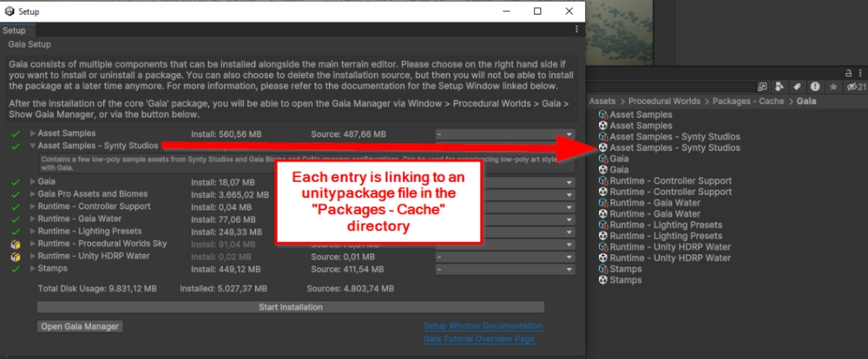The height and width of the screenshot is (359, 868).
Task: Select white Unity-icon Runtime - Lighting Presets package
Action: [x=661, y=236]
